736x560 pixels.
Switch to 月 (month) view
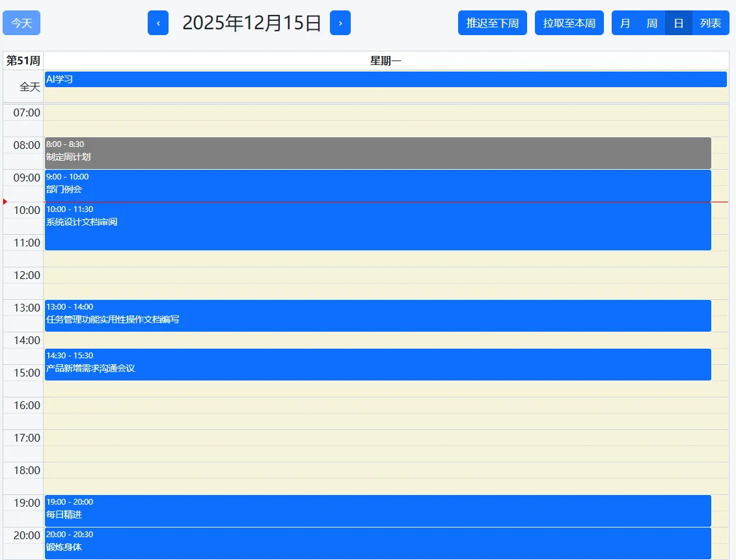[625, 23]
